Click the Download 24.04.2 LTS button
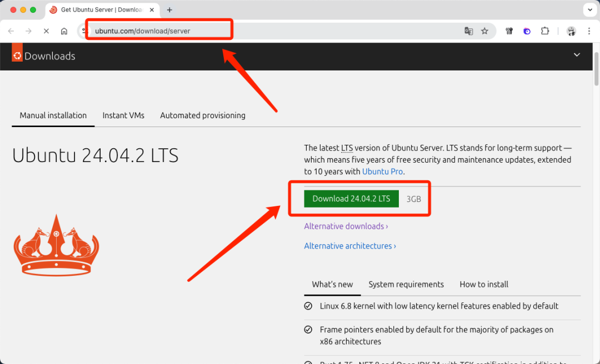The width and height of the screenshot is (600, 364). pyautogui.click(x=351, y=199)
